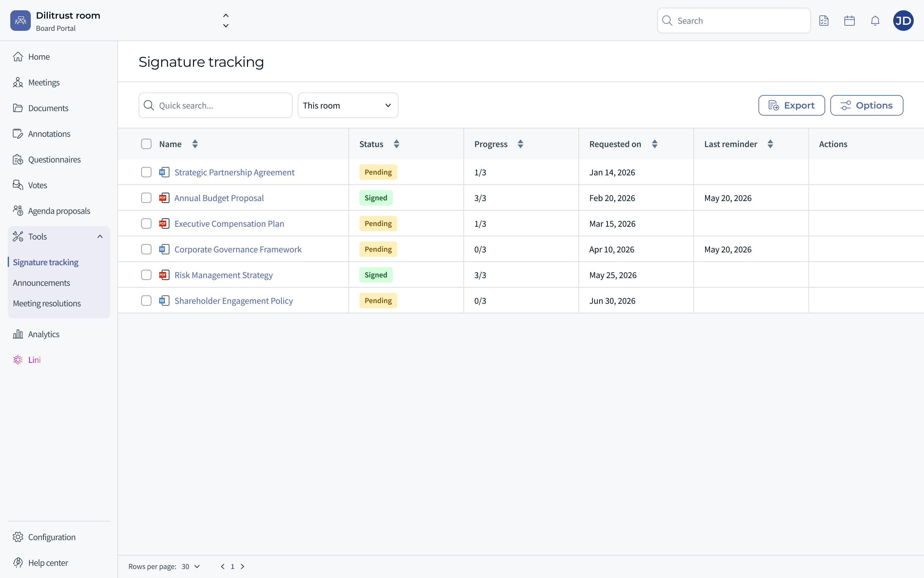Click the PDF icon of Annual Budget Proposal
This screenshot has width=924, height=578.
click(x=164, y=197)
